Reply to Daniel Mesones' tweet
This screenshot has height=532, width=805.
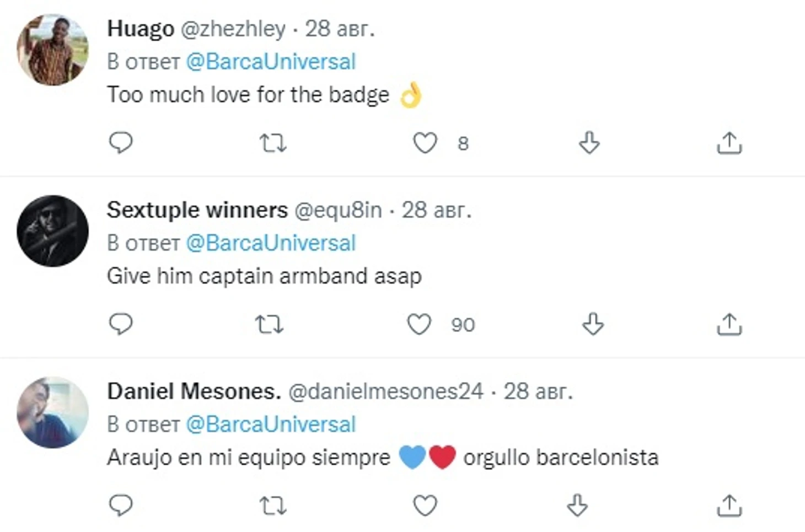121,505
